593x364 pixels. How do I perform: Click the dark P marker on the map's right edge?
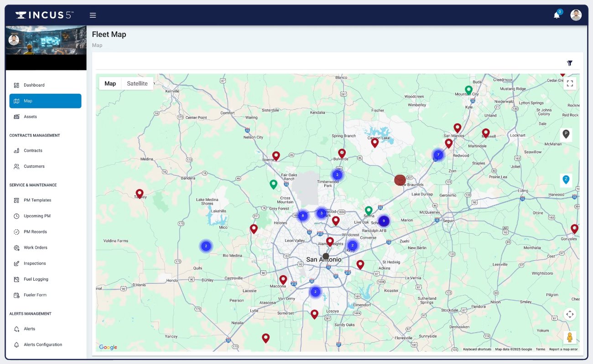tap(566, 134)
